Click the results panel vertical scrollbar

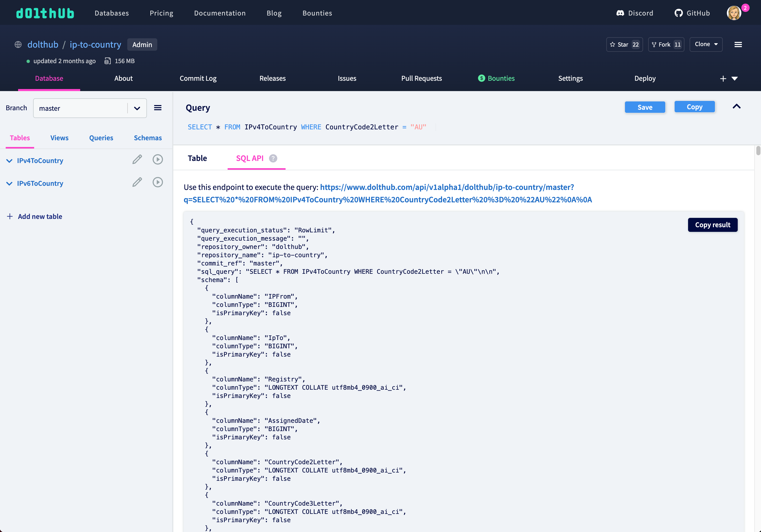click(758, 151)
